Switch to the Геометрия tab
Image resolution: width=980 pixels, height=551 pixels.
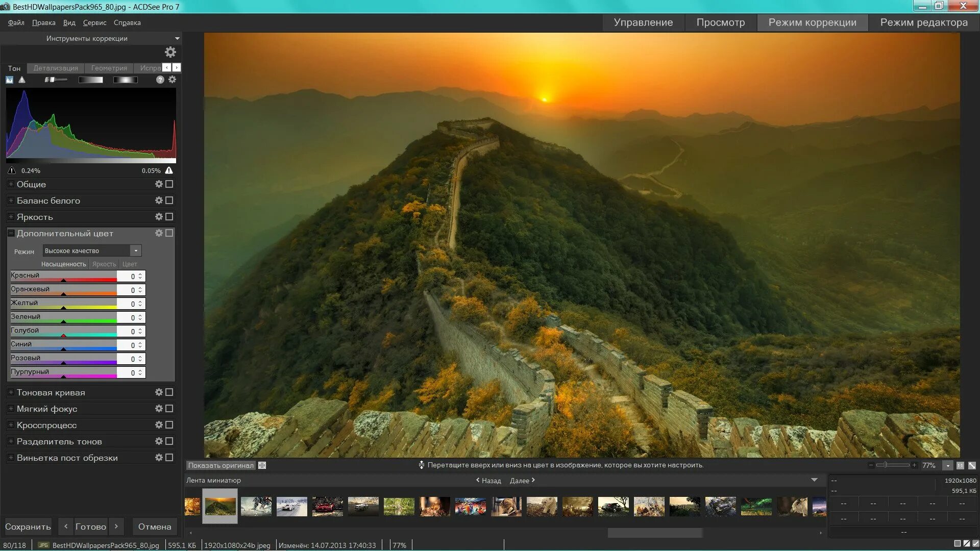tap(109, 68)
